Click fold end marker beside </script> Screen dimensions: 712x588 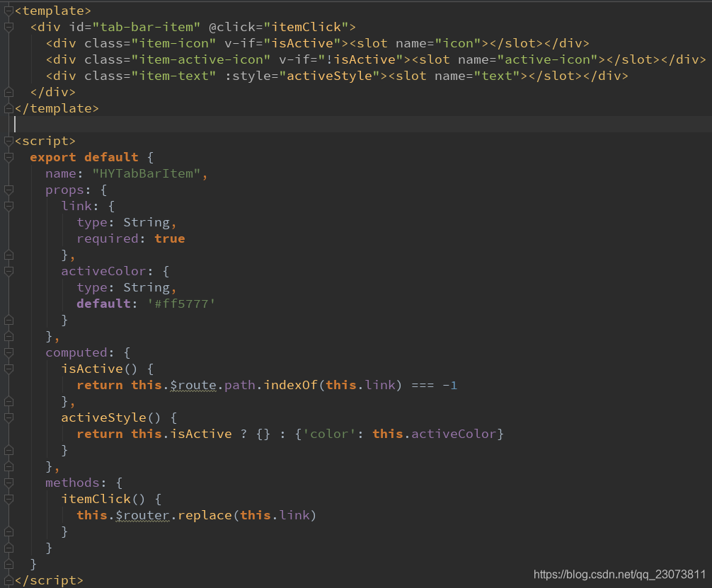click(8, 580)
